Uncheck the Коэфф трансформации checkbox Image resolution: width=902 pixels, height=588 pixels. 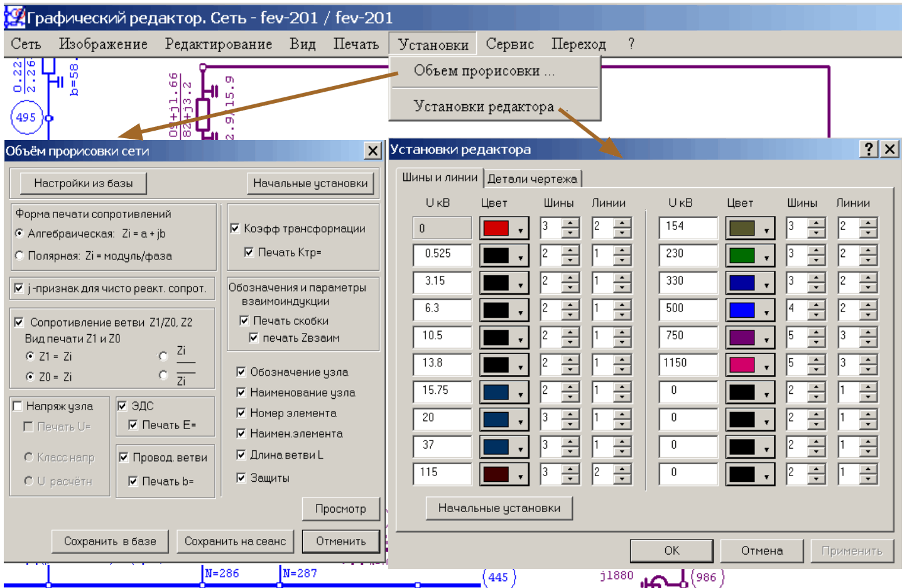click(x=235, y=229)
